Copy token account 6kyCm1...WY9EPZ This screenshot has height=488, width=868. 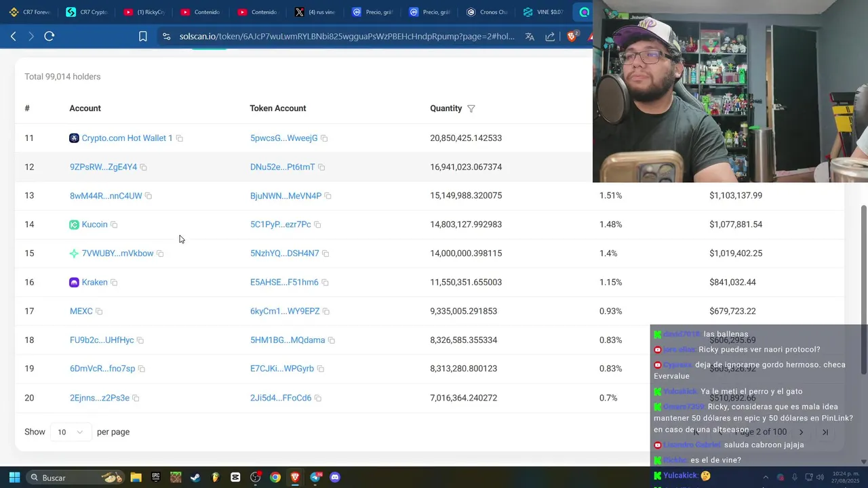(x=326, y=311)
